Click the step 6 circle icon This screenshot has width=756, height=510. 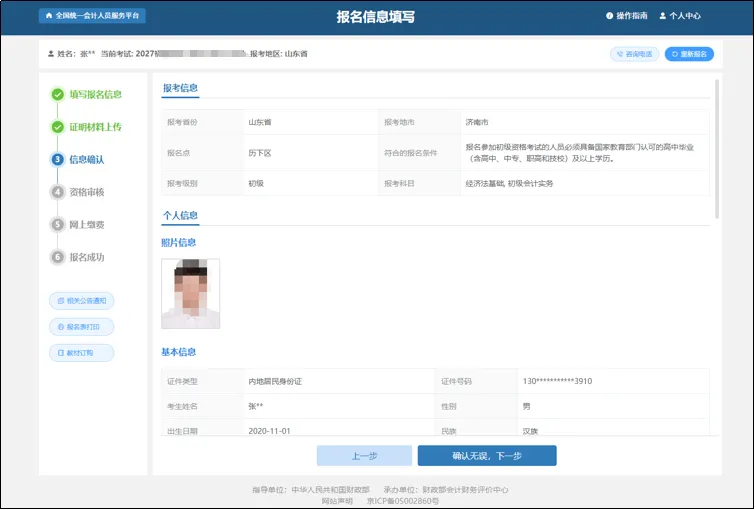(x=58, y=257)
